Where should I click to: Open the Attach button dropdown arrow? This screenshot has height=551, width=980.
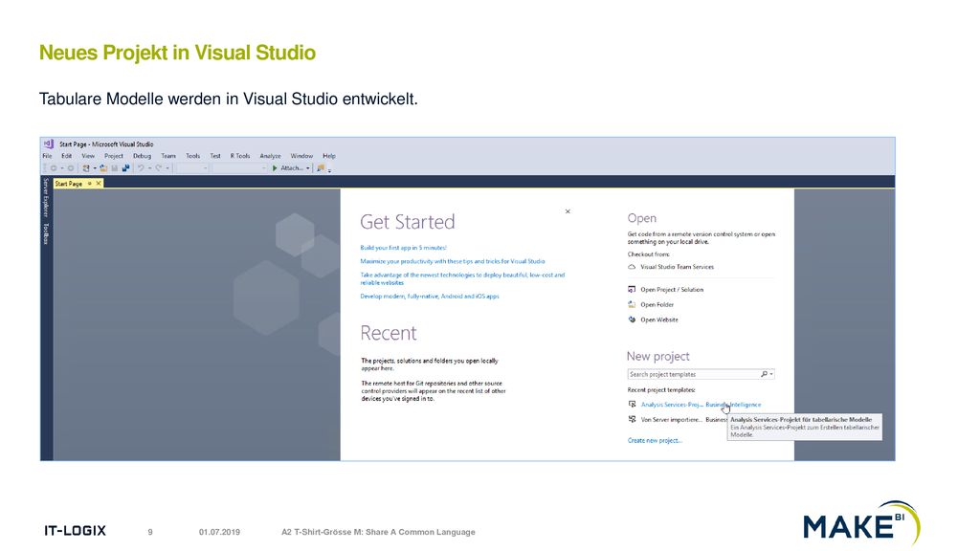point(308,168)
